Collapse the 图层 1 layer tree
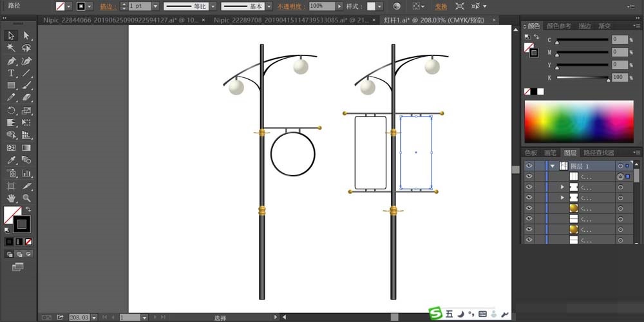The image size is (644, 322). (552, 166)
